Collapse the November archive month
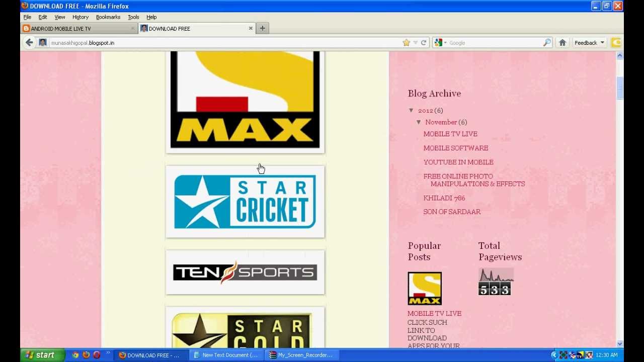This screenshot has height=362, width=644. [x=419, y=122]
